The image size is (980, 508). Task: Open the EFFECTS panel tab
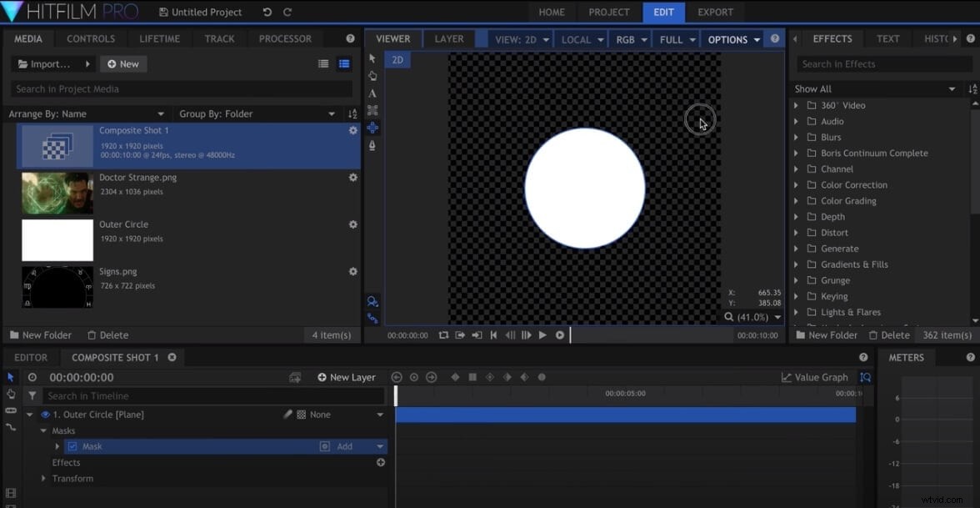point(831,38)
